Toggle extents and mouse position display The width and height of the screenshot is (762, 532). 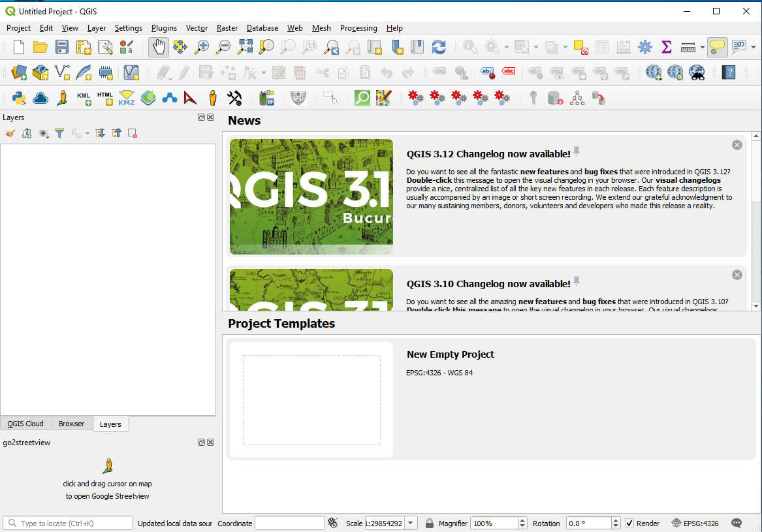pos(333,524)
